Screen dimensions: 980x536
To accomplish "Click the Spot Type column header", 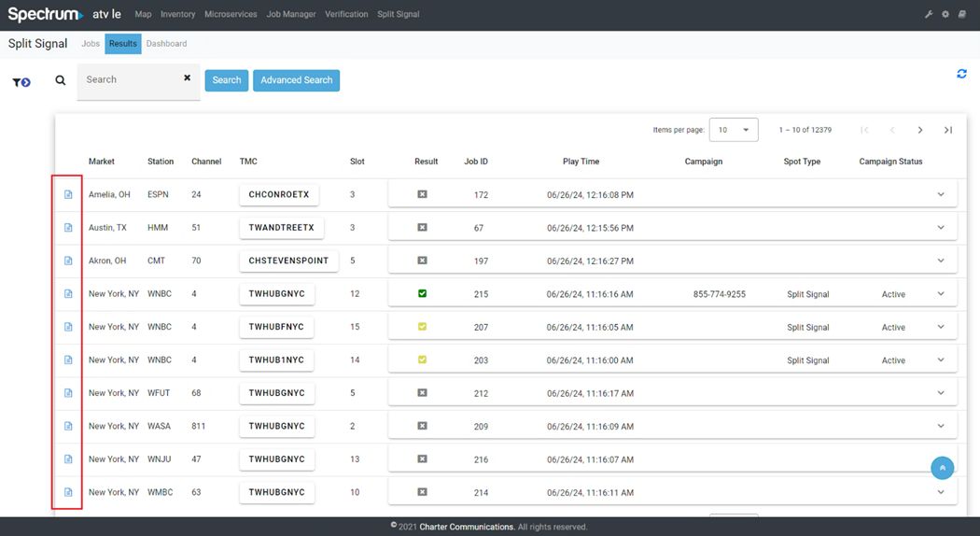I will coord(802,162).
